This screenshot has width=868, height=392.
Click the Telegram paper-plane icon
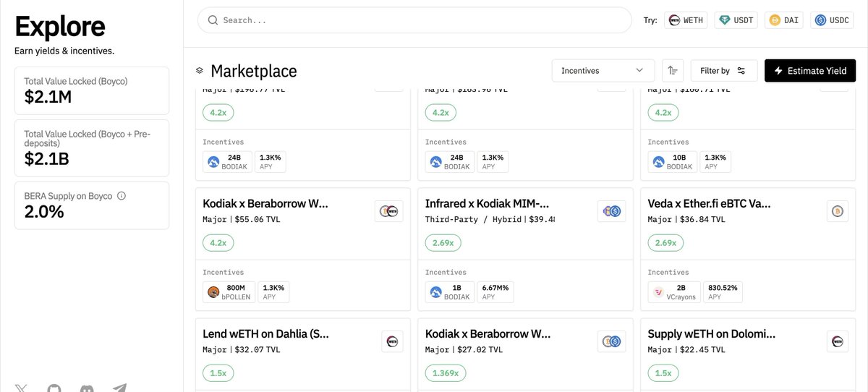pos(119,388)
